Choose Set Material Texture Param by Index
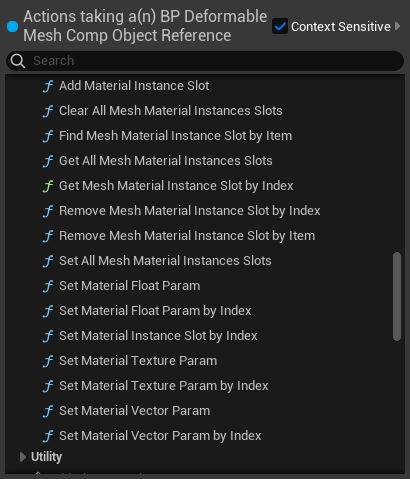Viewport: 410px width, 479px height. [164, 386]
